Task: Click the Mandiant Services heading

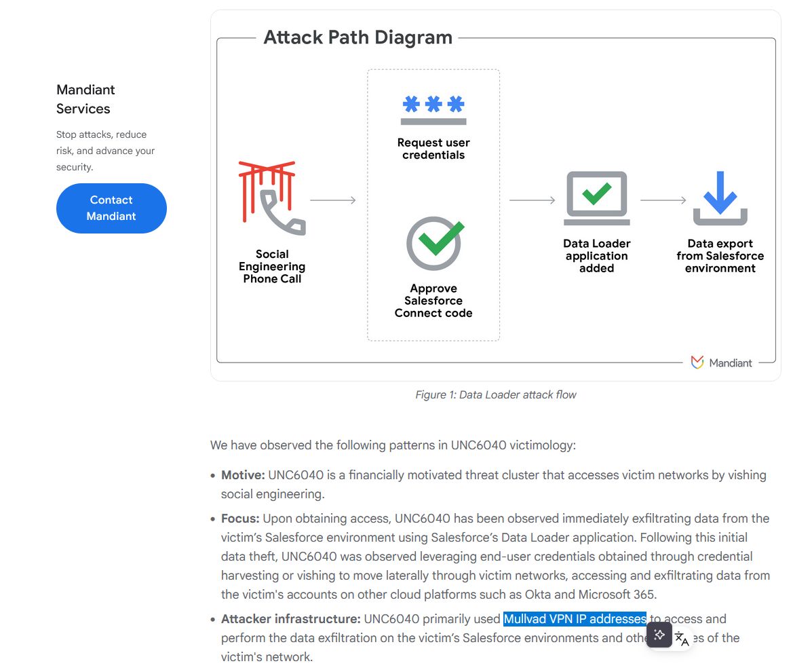Action: pos(85,99)
